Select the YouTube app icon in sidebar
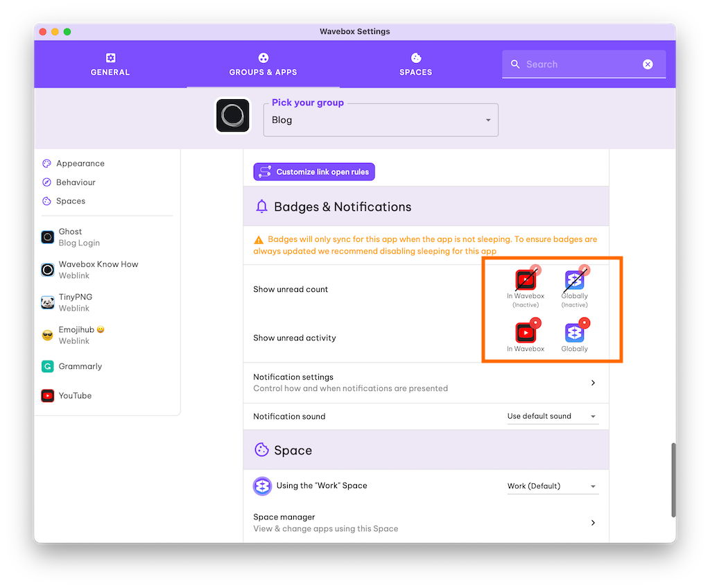This screenshot has width=710, height=588. pos(48,395)
